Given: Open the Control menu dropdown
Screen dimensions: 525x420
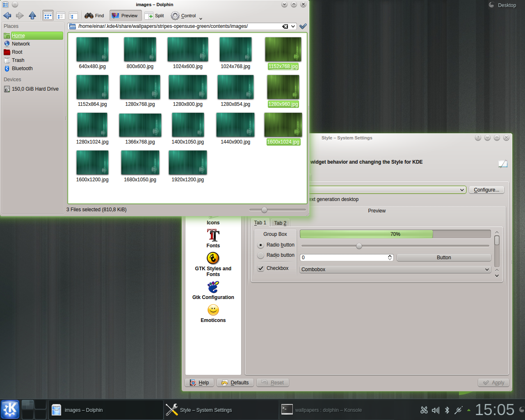Looking at the screenshot, I should (x=187, y=16).
